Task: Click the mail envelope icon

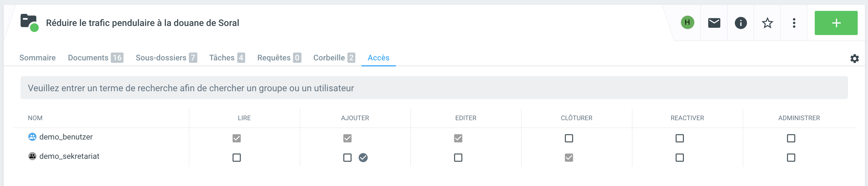Action: click(714, 23)
